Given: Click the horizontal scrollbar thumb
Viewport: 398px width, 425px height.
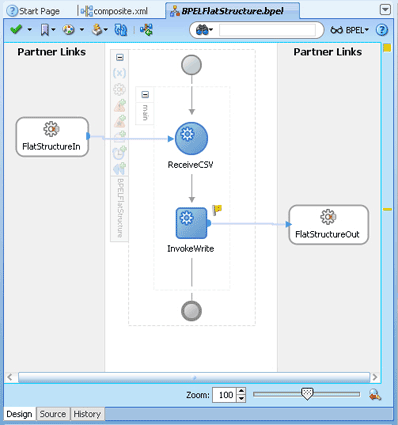Looking at the screenshot, I should pos(194,377).
